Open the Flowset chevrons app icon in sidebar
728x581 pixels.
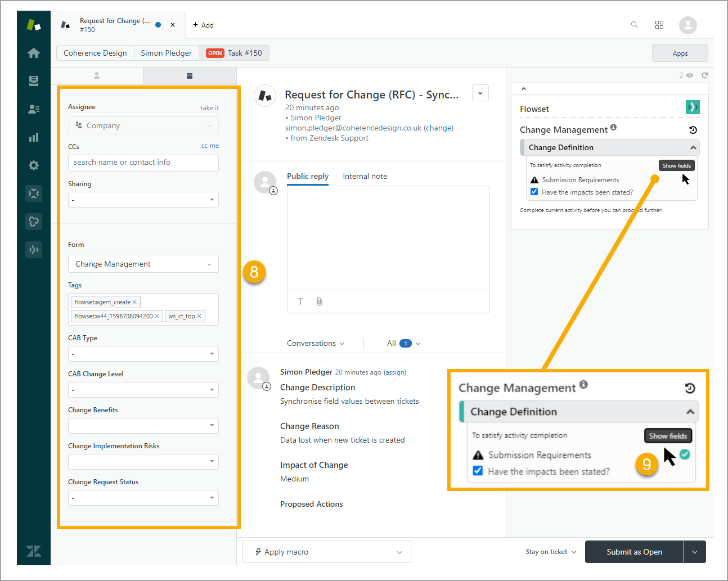pyautogui.click(x=34, y=250)
